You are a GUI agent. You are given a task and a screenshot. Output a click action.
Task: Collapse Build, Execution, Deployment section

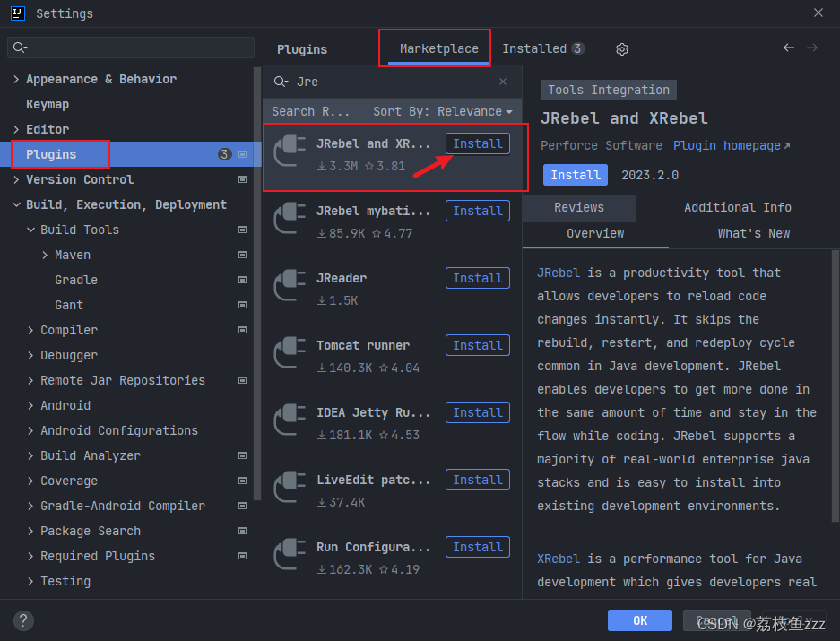[16, 204]
